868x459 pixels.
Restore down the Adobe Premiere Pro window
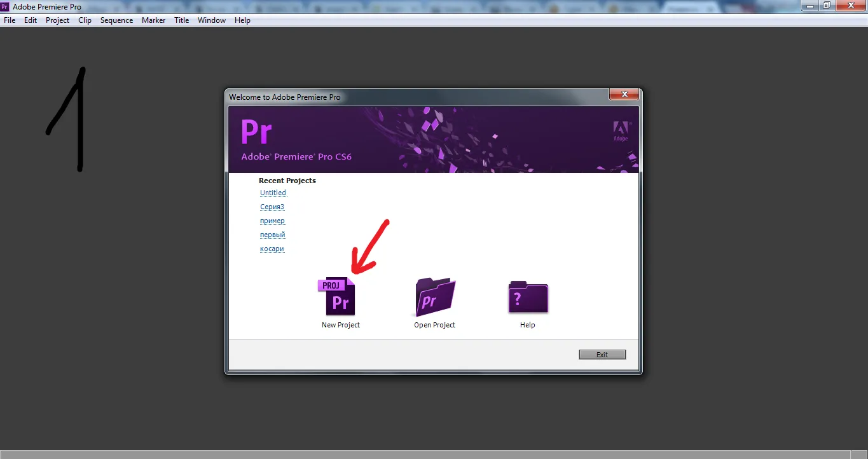pos(826,5)
